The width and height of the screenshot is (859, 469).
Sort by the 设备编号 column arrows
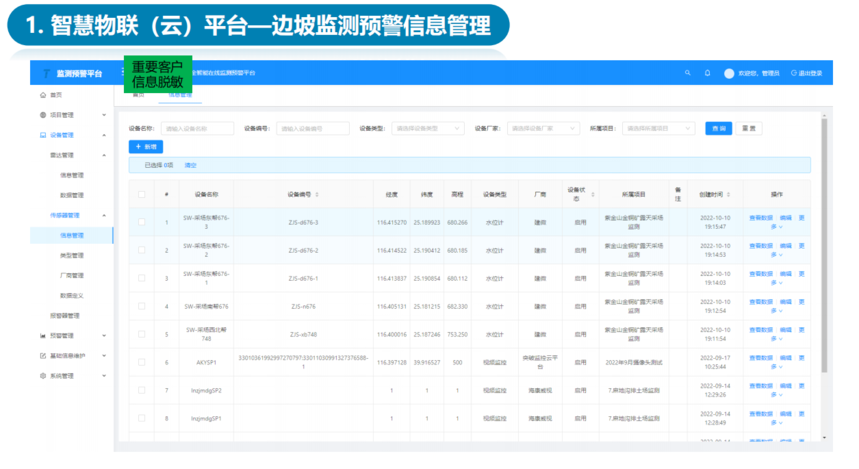[x=317, y=195]
